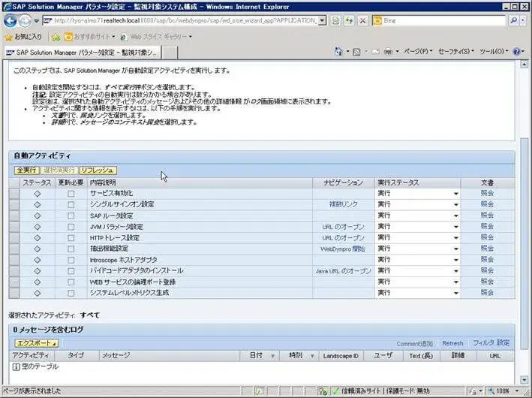Open WebDynpro 開始 navigation link
Image resolution: width=532 pixels, height=398 pixels.
pos(343,249)
